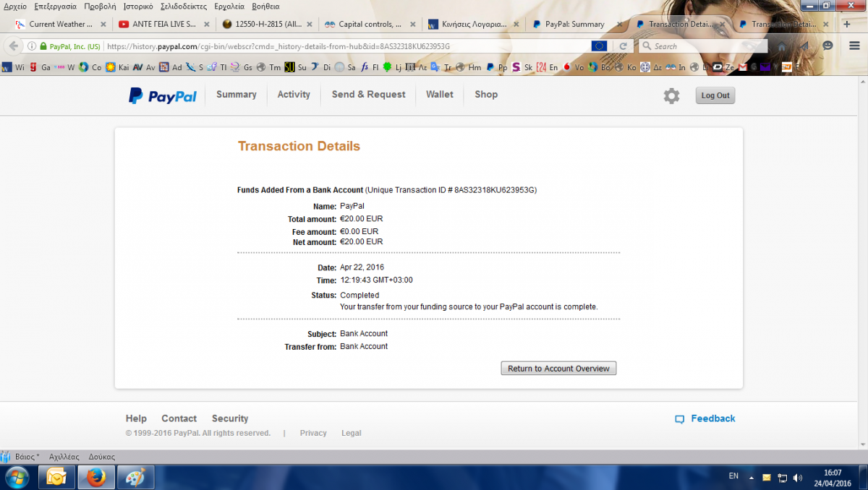Switch to the 12550-H-2815 tab
The image size is (868, 490).
pyautogui.click(x=268, y=24)
